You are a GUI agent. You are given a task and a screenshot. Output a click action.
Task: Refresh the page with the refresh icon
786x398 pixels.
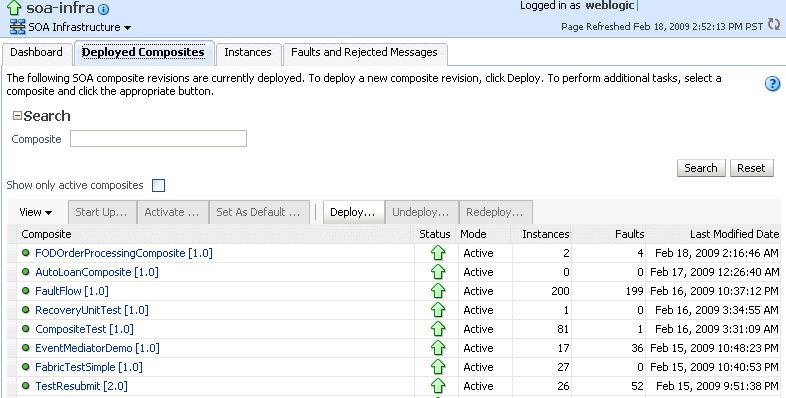pos(774,24)
